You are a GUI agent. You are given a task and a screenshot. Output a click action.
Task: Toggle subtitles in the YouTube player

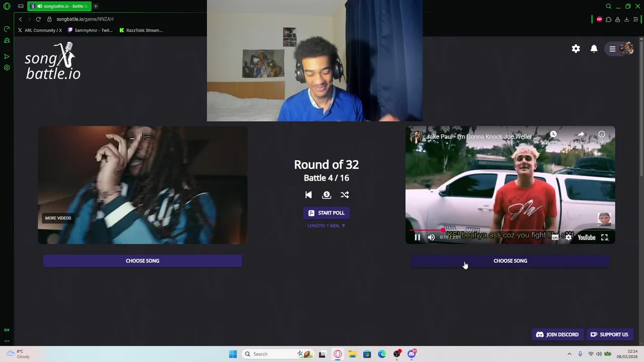[x=555, y=237]
